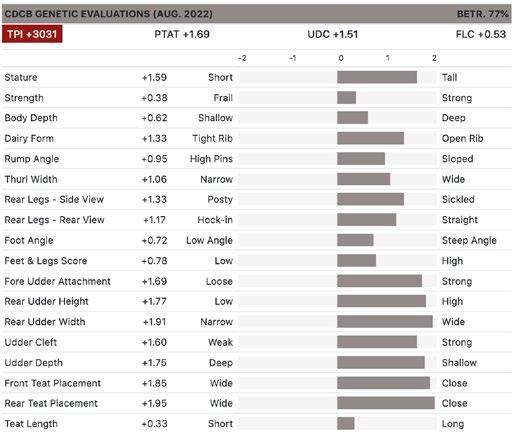The image size is (516, 435).
Task: Click the Rear Legs - Side View label
Action: click(x=54, y=199)
